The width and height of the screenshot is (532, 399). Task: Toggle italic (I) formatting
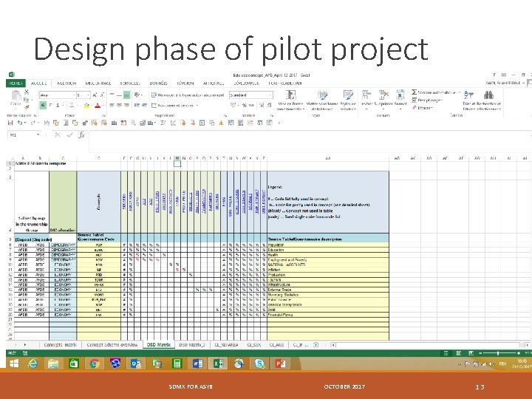point(50,106)
